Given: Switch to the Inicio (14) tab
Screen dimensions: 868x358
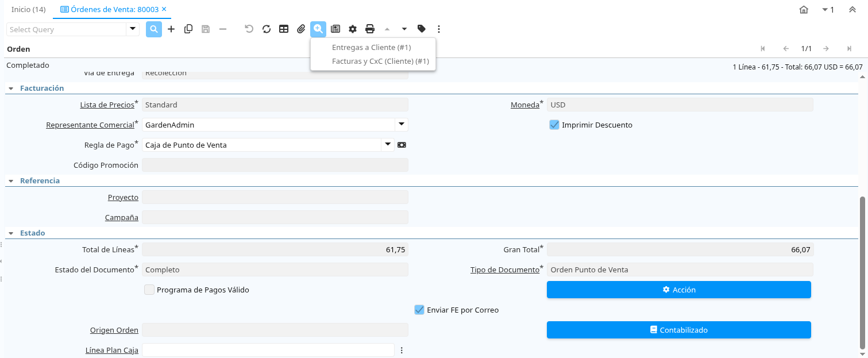Looking at the screenshot, I should click(29, 9).
